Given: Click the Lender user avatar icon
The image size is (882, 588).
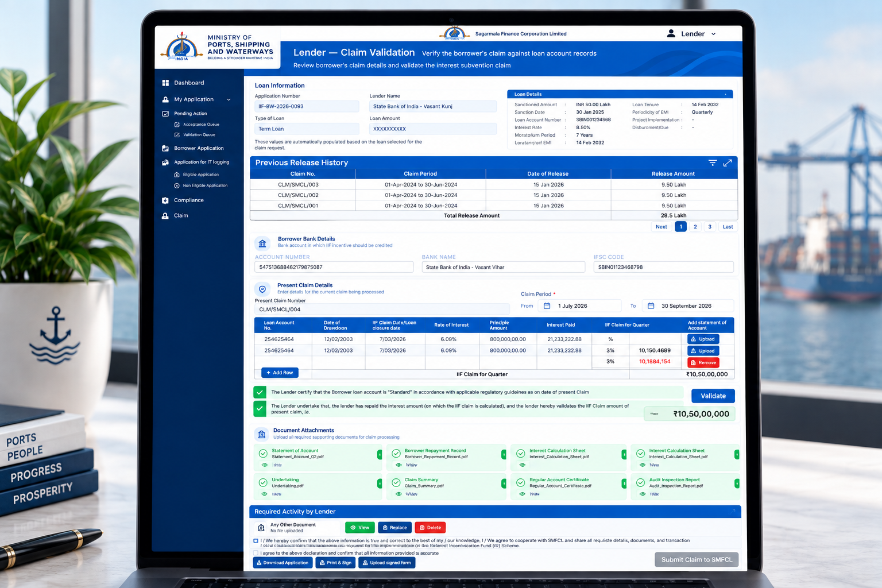Looking at the screenshot, I should coord(671,33).
